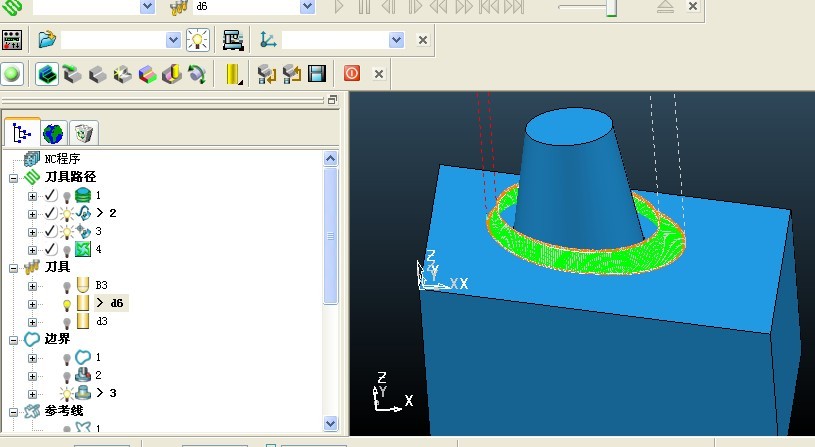The height and width of the screenshot is (447, 815).
Task: Click the plain grey block ViewMill icon
Action: (97, 74)
